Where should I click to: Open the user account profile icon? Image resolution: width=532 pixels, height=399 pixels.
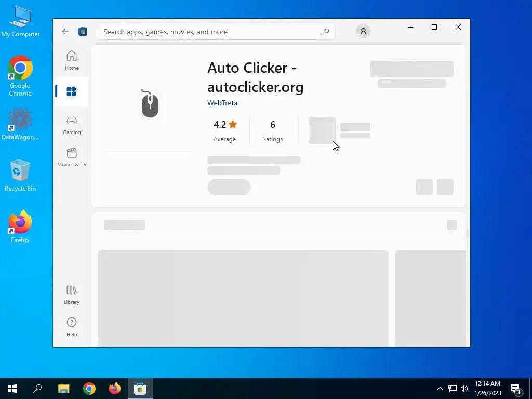coord(363,31)
